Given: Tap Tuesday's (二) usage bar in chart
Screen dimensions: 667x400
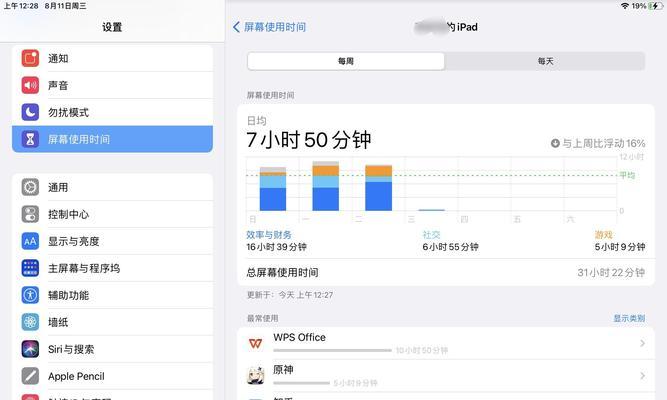Looking at the screenshot, I should click(379, 188).
